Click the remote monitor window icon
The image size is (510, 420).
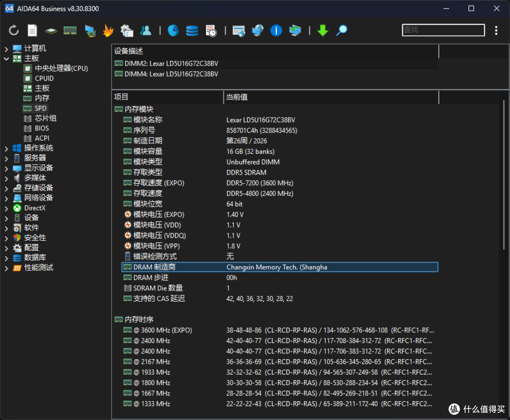tap(239, 31)
